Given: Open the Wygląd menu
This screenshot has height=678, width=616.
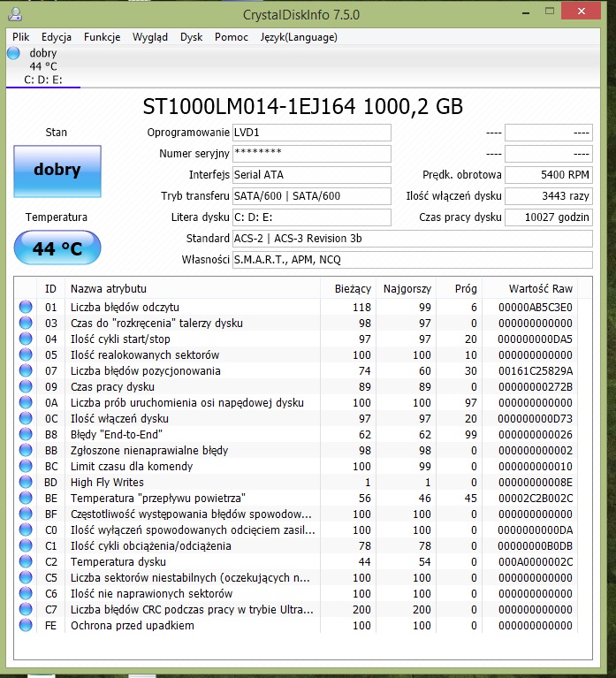Looking at the screenshot, I should (150, 37).
